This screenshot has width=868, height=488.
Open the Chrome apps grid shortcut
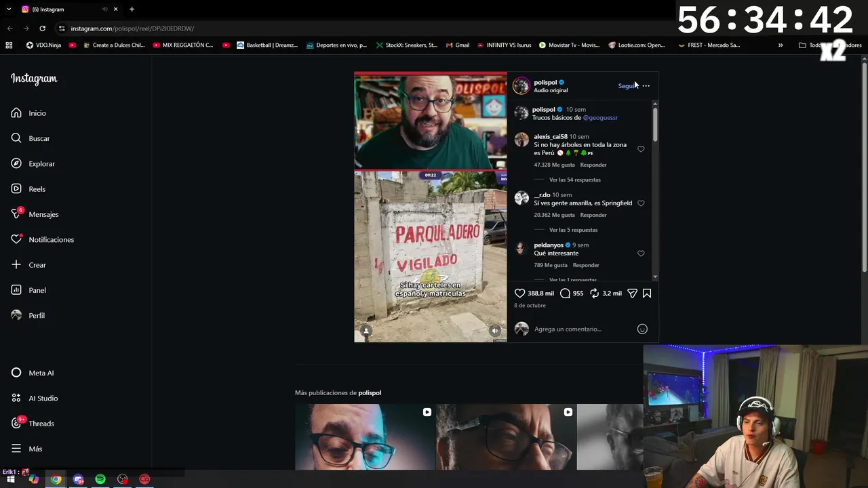click(x=9, y=45)
